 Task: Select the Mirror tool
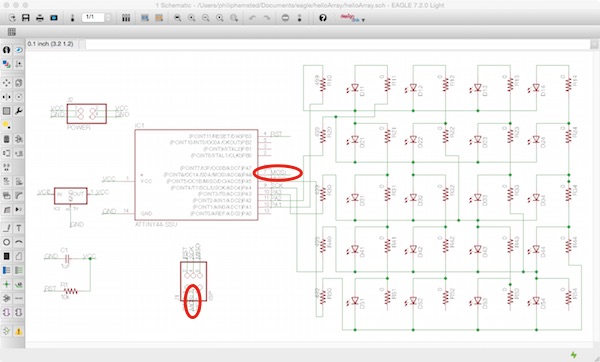[x=7, y=97]
